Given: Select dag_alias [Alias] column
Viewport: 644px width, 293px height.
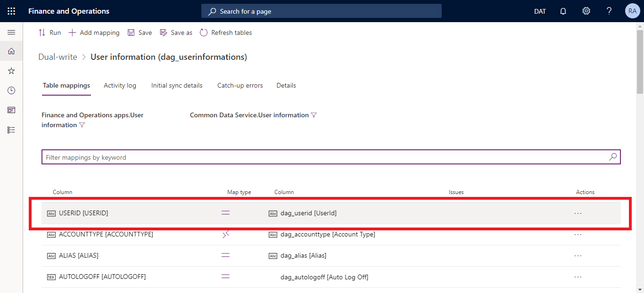Looking at the screenshot, I should pos(303,255).
